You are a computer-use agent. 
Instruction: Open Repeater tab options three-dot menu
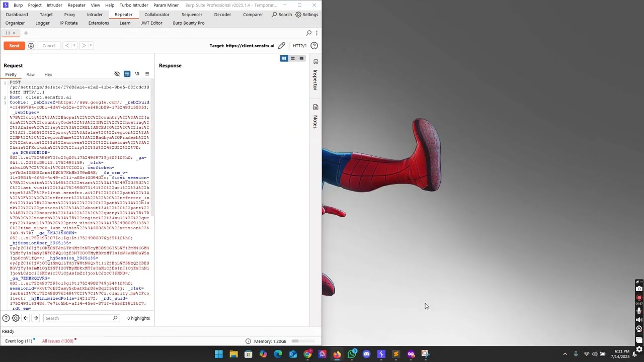click(316, 33)
